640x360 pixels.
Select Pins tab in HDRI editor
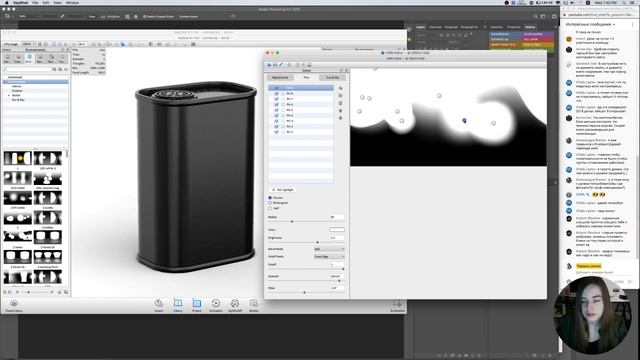click(x=306, y=77)
